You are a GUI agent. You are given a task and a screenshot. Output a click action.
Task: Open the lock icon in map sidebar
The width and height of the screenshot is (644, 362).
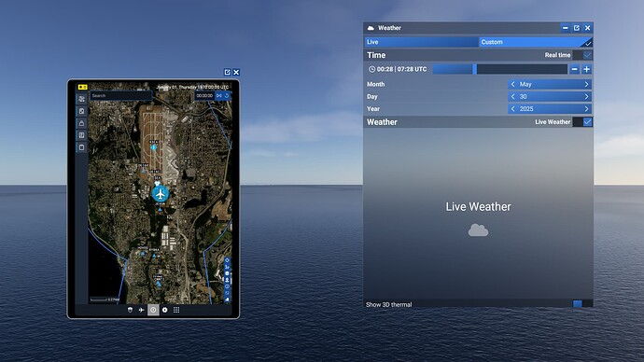pos(81,123)
